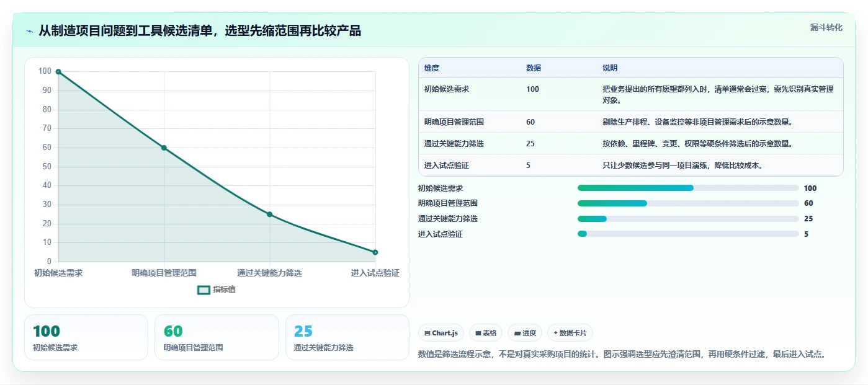Click the 初始候选需求 progress row label
This screenshot has height=385, width=868.
tap(441, 188)
